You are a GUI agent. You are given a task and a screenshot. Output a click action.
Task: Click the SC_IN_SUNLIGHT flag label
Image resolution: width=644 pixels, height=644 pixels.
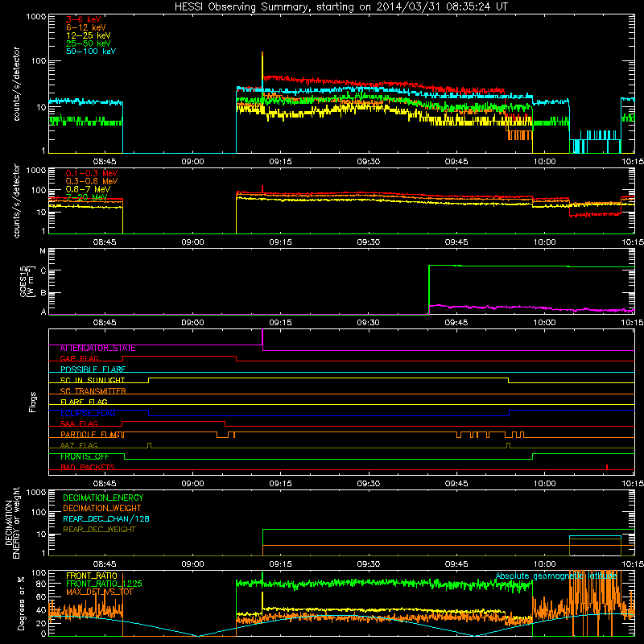click(93, 380)
